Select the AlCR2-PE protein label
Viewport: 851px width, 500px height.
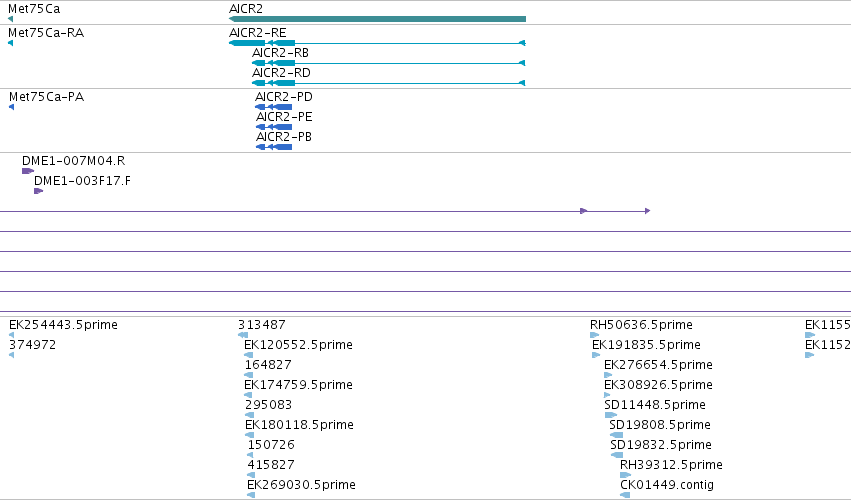(x=284, y=117)
